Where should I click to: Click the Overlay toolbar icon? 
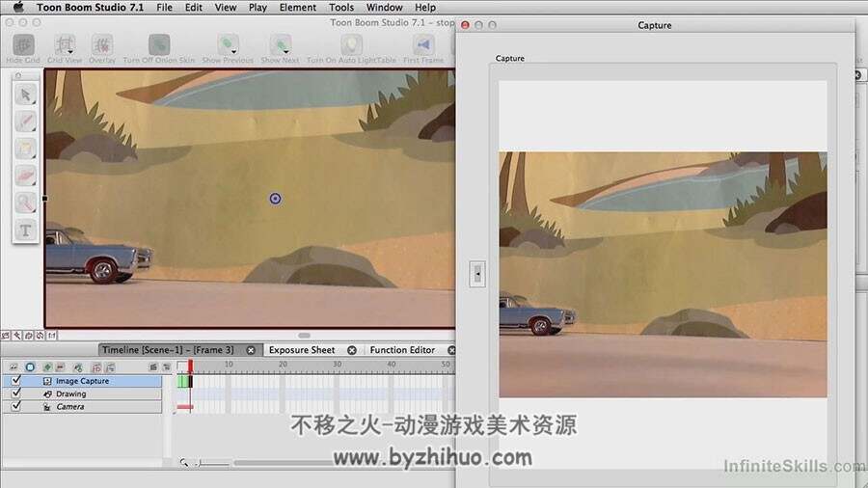[x=102, y=44]
